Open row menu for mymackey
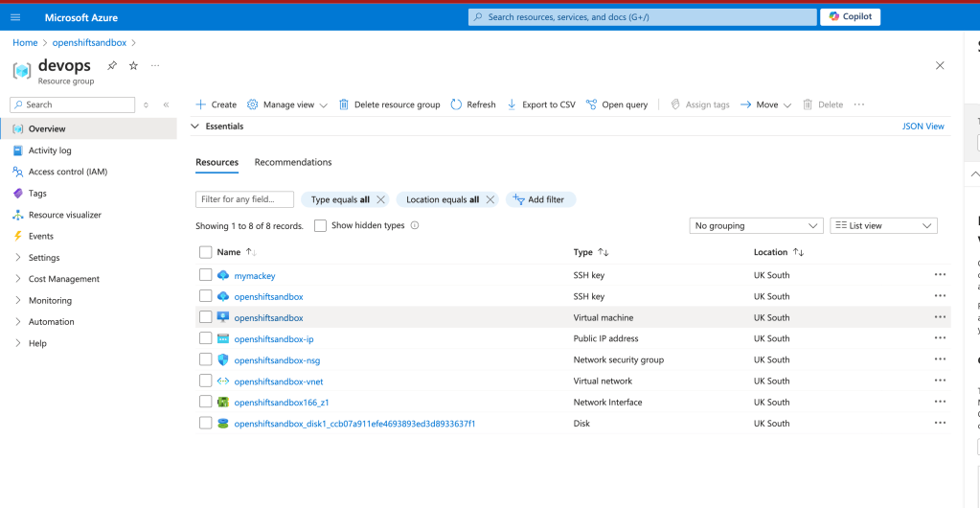980x508 pixels. [x=940, y=275]
